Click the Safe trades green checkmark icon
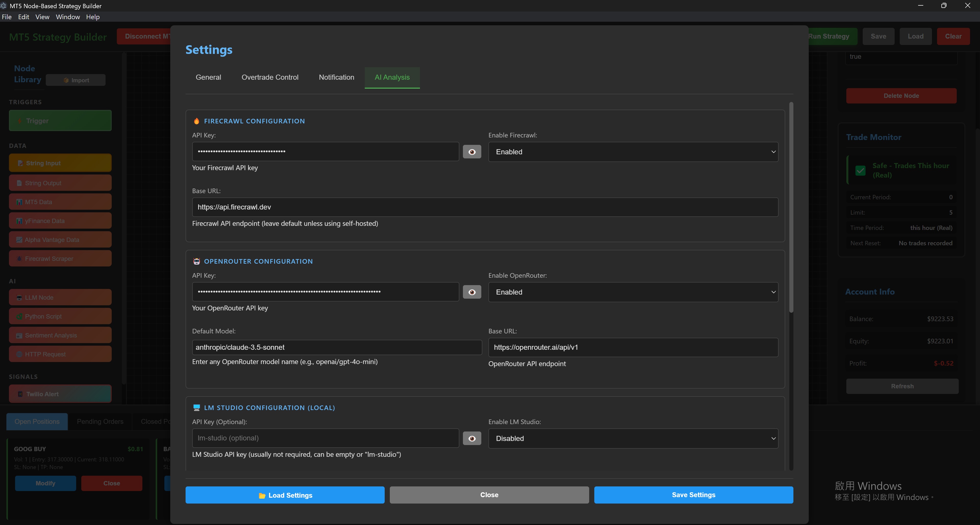Image resolution: width=980 pixels, height=525 pixels. 860,170
